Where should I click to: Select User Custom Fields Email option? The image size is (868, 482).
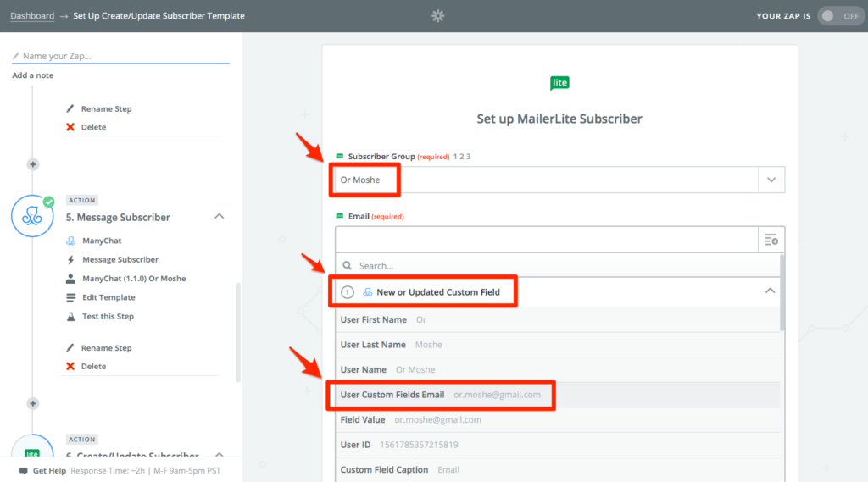(x=558, y=395)
